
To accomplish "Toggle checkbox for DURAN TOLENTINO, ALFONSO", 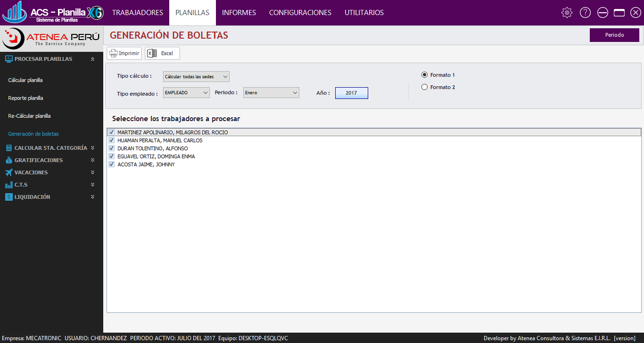I will coord(112,148).
